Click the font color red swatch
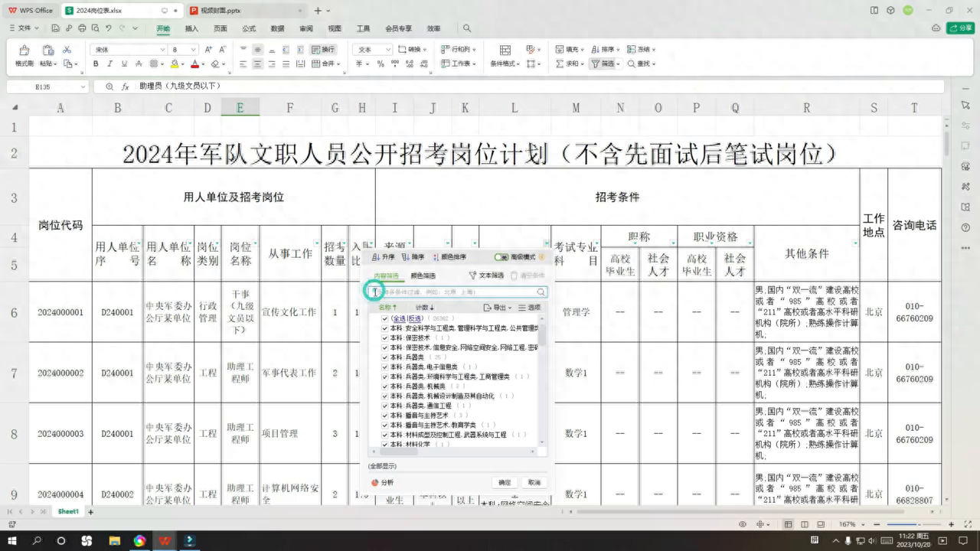The height and width of the screenshot is (551, 980). click(x=194, y=64)
